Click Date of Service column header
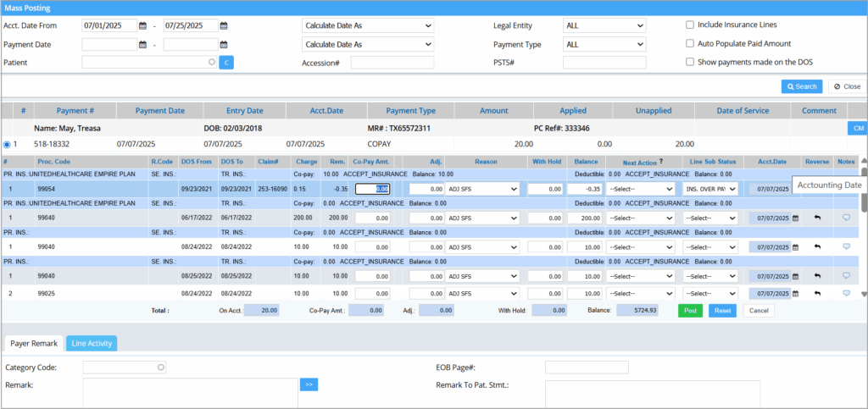The height and width of the screenshot is (409, 868). pos(743,111)
